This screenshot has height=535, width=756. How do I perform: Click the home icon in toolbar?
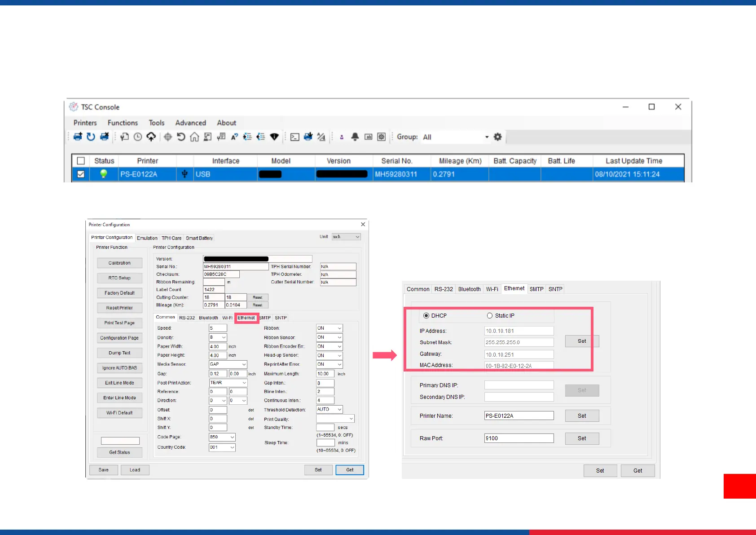pyautogui.click(x=194, y=137)
